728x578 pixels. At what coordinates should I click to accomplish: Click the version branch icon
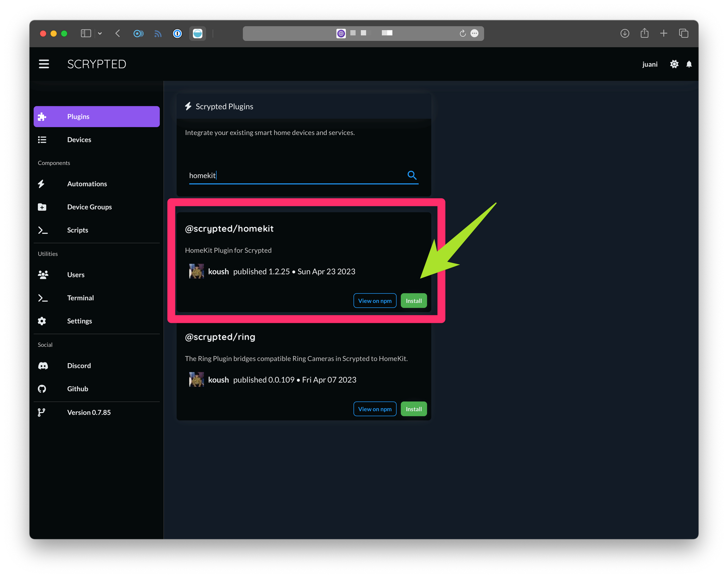[41, 412]
